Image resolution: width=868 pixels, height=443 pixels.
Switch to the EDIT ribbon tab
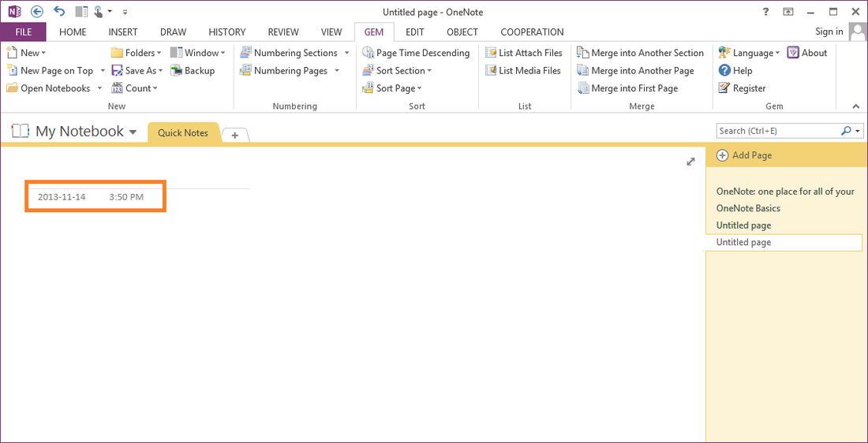(x=414, y=32)
